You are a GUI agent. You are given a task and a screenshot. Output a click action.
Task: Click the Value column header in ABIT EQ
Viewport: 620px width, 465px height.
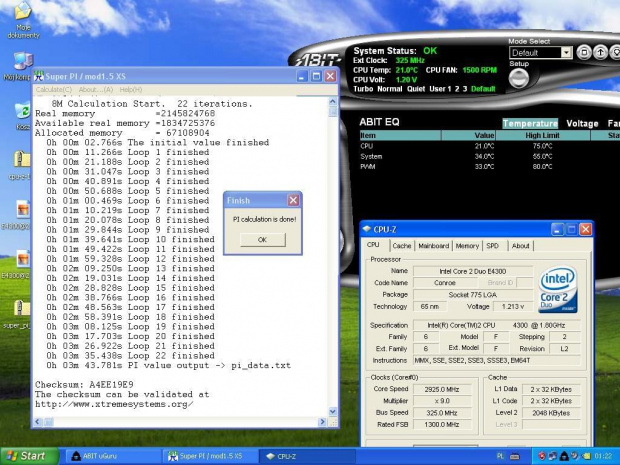pyautogui.click(x=468, y=135)
